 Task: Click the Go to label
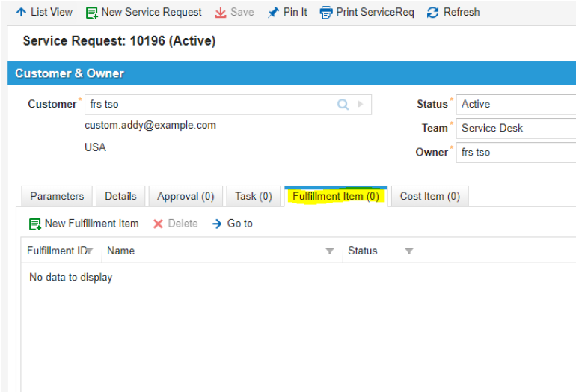[240, 224]
